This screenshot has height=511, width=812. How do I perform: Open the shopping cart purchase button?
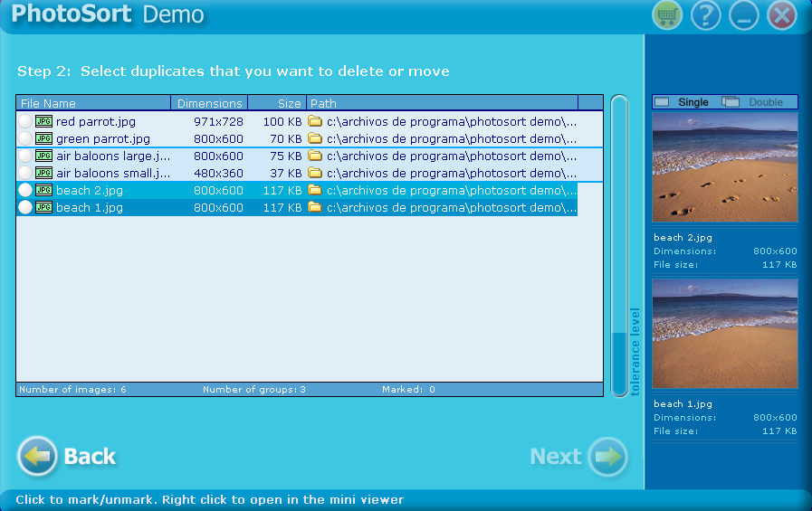coord(667,15)
